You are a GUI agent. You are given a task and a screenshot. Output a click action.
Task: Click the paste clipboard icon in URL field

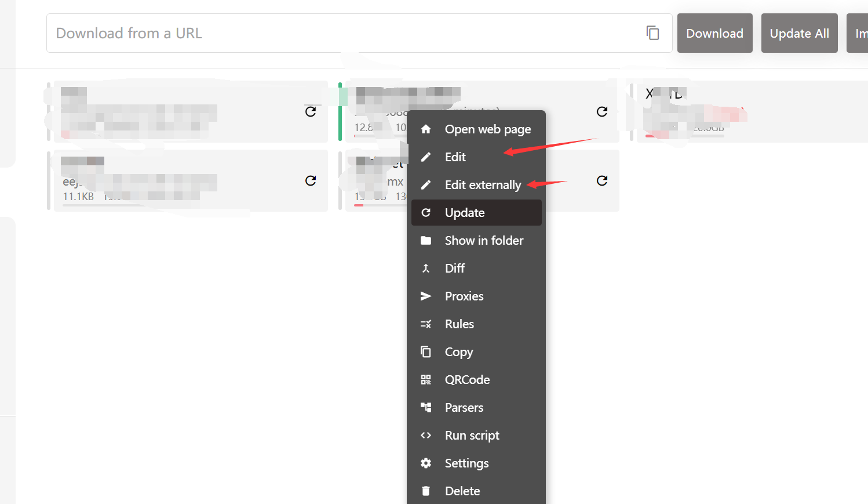(x=652, y=33)
